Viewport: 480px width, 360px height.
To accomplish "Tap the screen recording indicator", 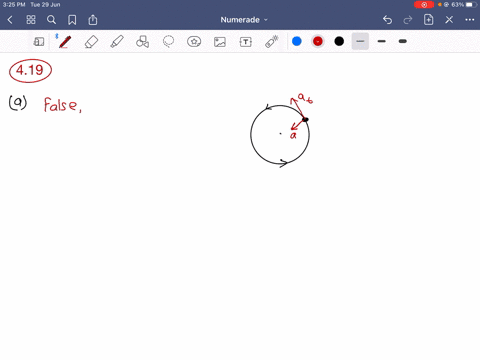I will (x=424, y=5).
